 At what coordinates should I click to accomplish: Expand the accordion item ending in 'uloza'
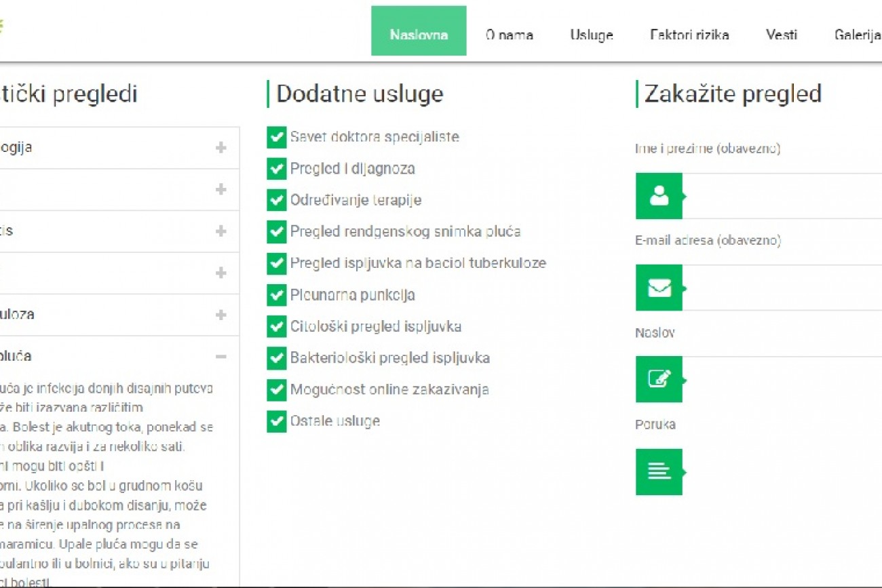[220, 315]
